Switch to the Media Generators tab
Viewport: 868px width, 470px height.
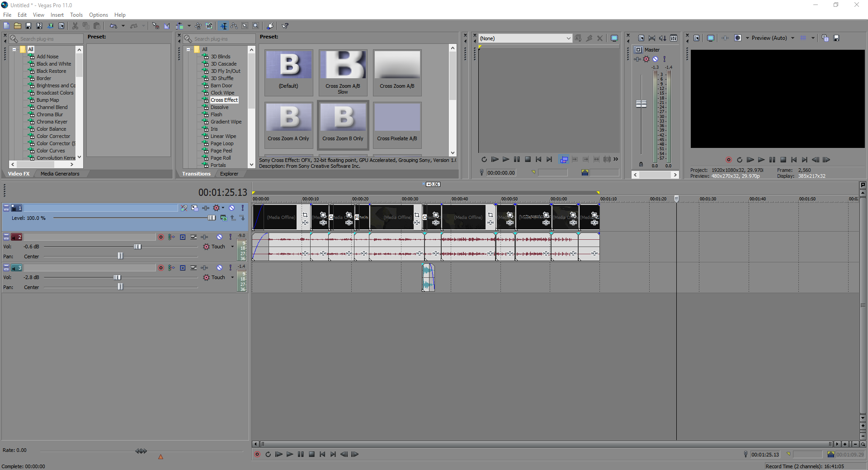pyautogui.click(x=60, y=174)
